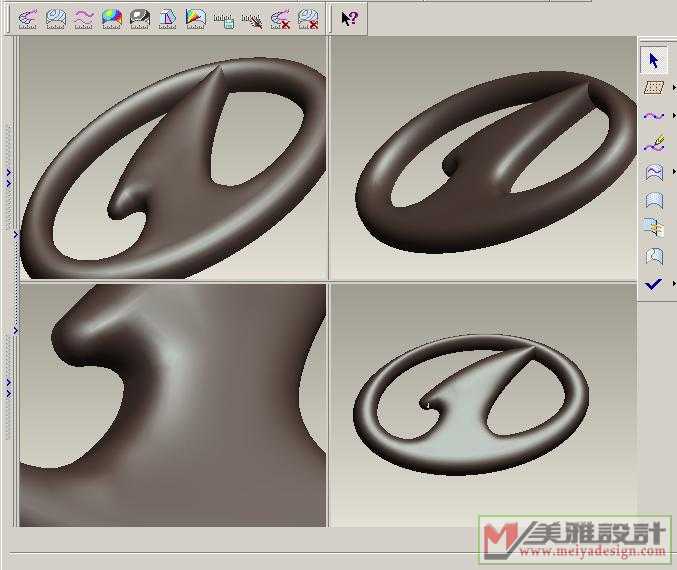Screen dimensions: 677x570
Task: Delete all section analyses with red-X icon
Action: tap(308, 20)
